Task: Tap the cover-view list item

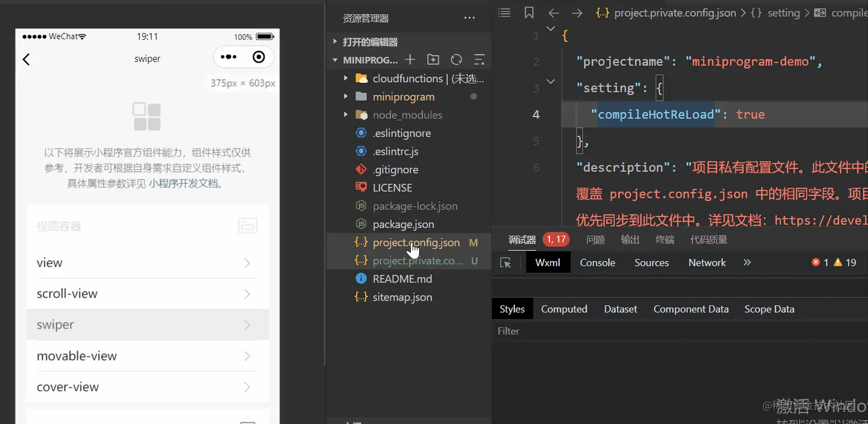Action: pyautogui.click(x=148, y=387)
